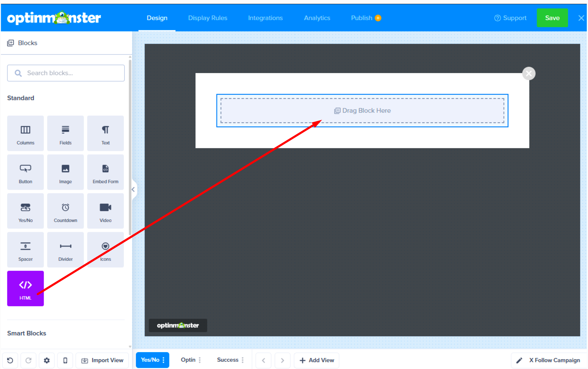Select the Video block
The image size is (588, 369).
(x=105, y=211)
